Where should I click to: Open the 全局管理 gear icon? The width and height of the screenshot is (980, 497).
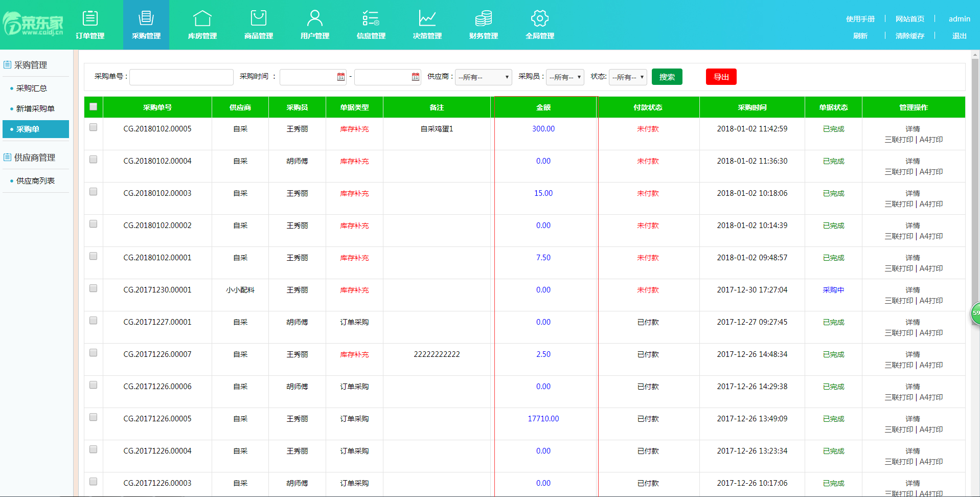point(540,18)
